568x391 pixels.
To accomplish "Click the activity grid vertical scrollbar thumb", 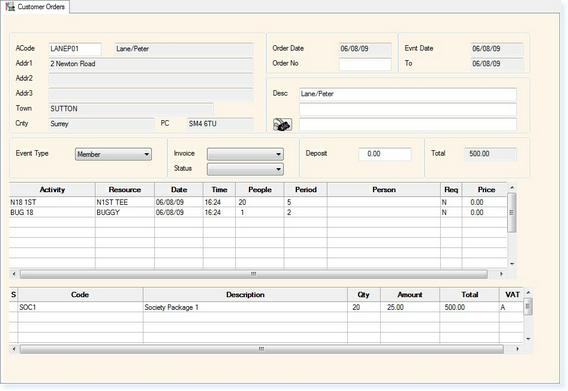I will [x=511, y=212].
